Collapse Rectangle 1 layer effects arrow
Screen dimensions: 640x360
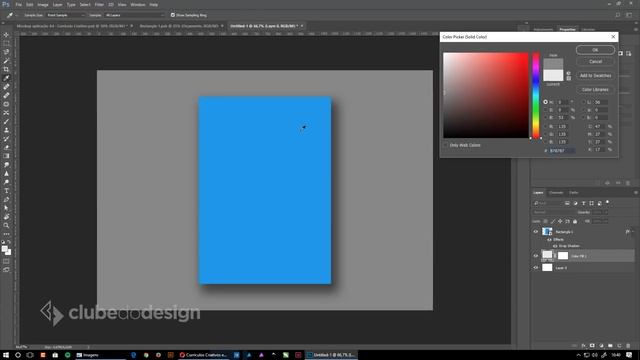[x=633, y=232]
